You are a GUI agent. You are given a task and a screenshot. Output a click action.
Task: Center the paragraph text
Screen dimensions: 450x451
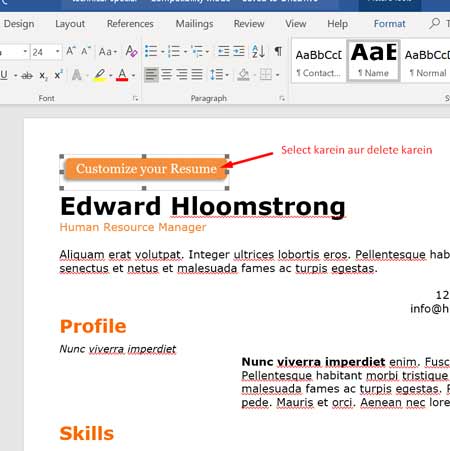click(x=166, y=74)
